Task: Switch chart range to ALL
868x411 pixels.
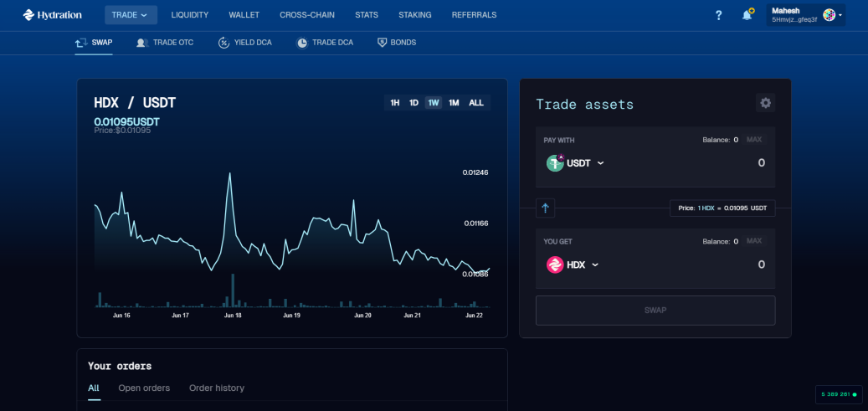Action: [x=476, y=103]
